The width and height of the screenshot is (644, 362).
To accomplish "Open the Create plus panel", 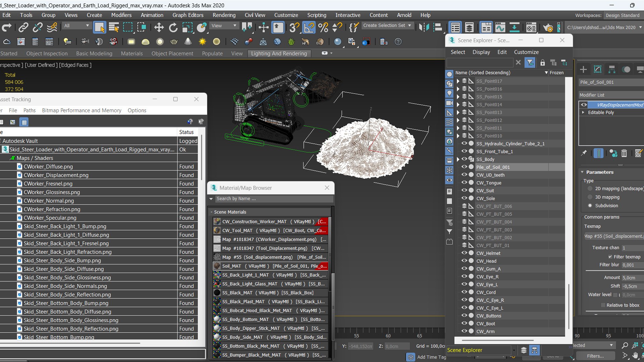I will pos(584,69).
